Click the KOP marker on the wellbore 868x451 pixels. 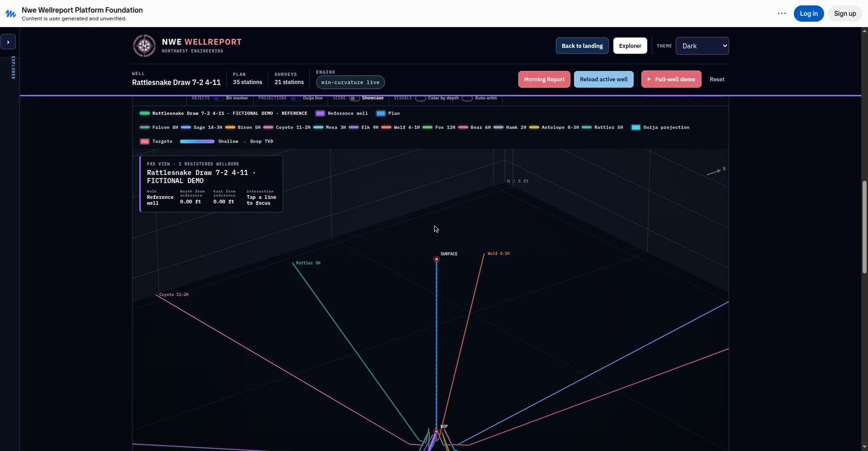436,431
